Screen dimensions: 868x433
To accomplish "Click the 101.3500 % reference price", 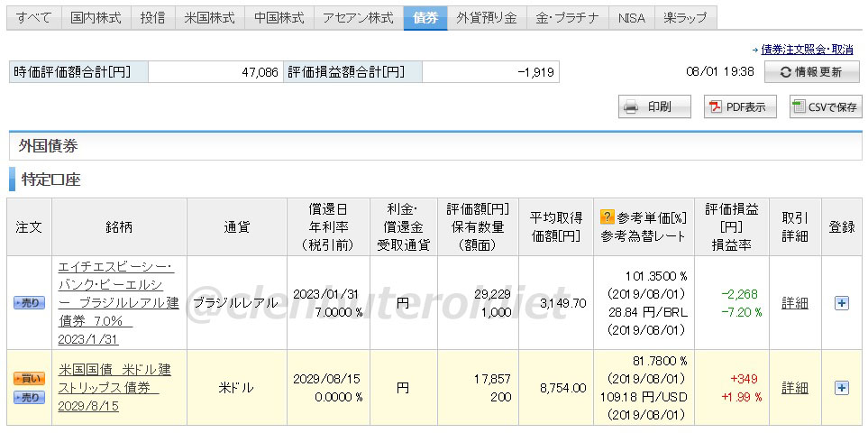I will point(656,276).
